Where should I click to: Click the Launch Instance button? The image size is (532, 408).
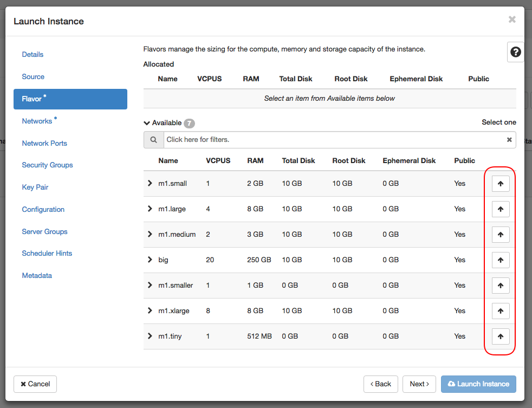[x=478, y=384]
